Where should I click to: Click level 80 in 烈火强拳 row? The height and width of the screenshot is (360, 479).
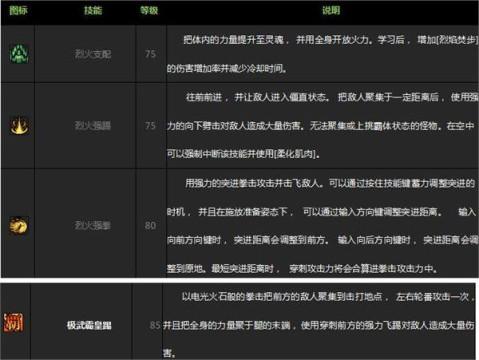tap(150, 226)
